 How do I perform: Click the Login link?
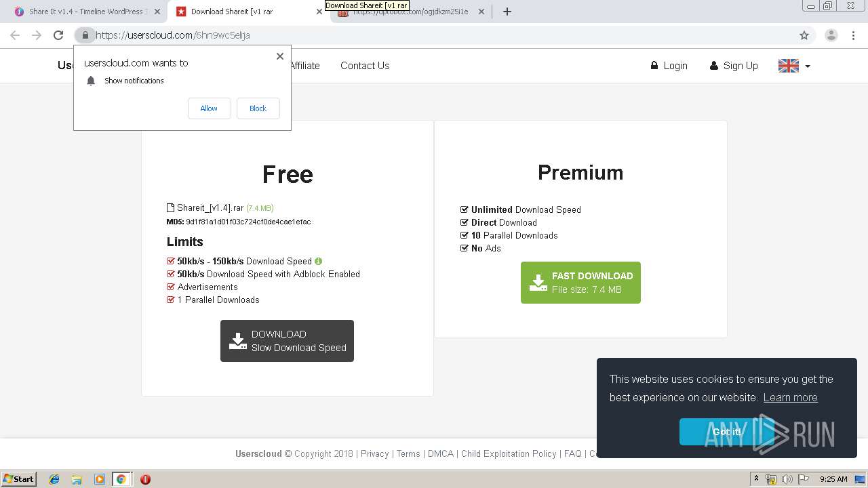[x=669, y=66]
